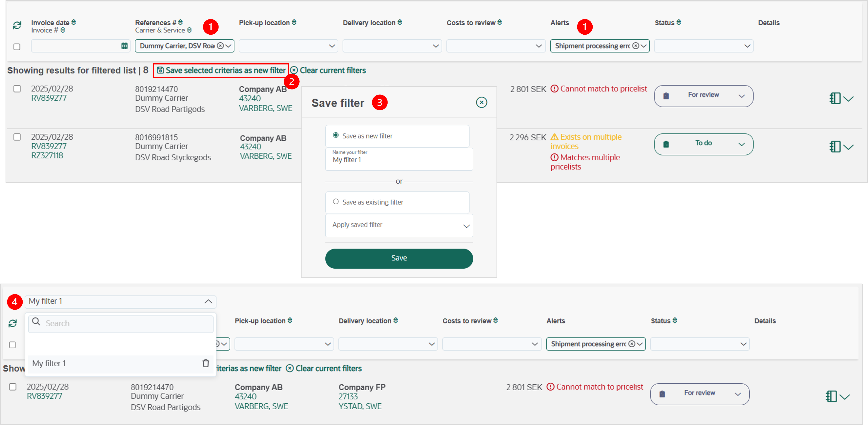
Task: Open Pick-up location filter dropdown in top table
Action: 288,46
